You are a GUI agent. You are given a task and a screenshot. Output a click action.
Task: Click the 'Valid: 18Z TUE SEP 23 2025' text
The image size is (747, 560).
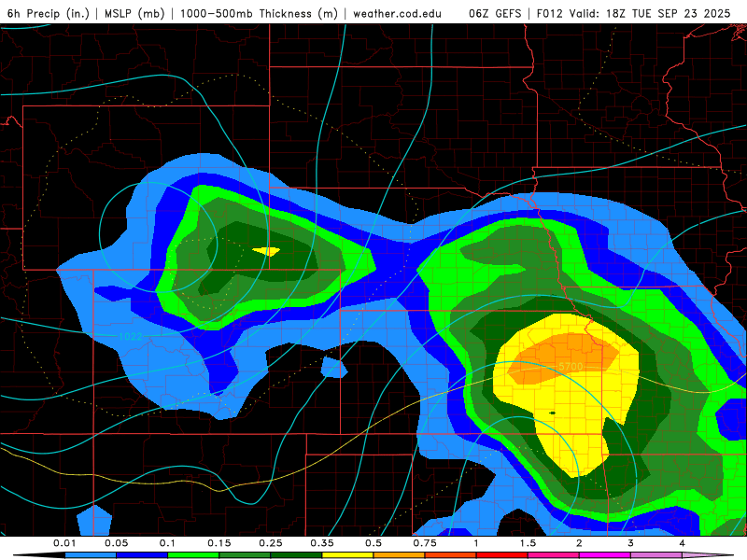click(x=650, y=13)
